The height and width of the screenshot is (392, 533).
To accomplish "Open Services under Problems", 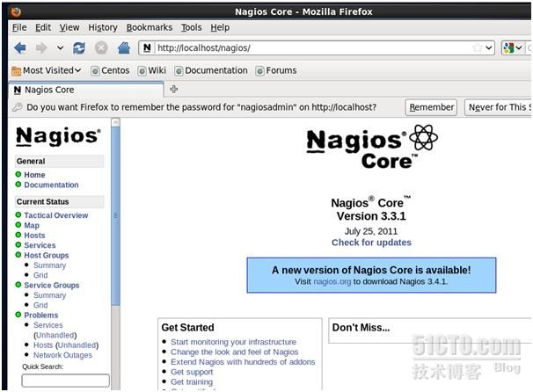I will (47, 325).
